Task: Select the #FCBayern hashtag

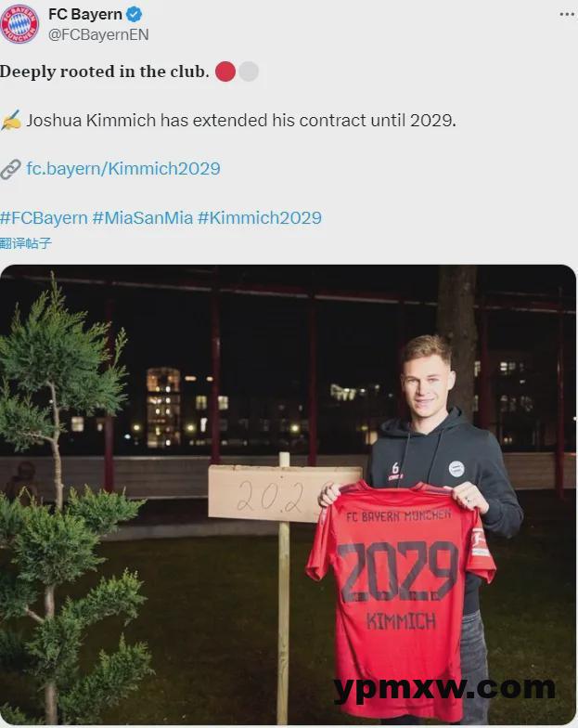Action: [44, 217]
